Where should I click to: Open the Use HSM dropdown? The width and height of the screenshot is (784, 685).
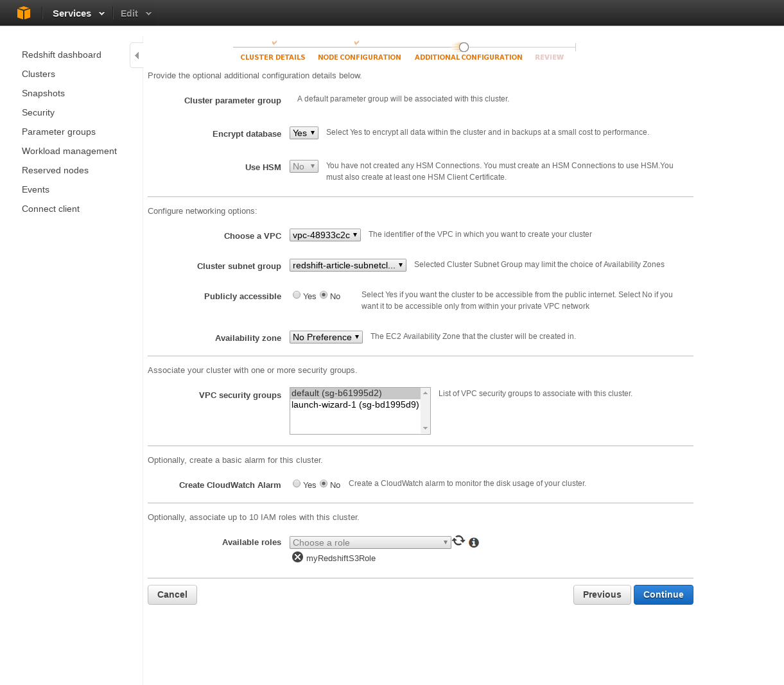click(x=304, y=166)
